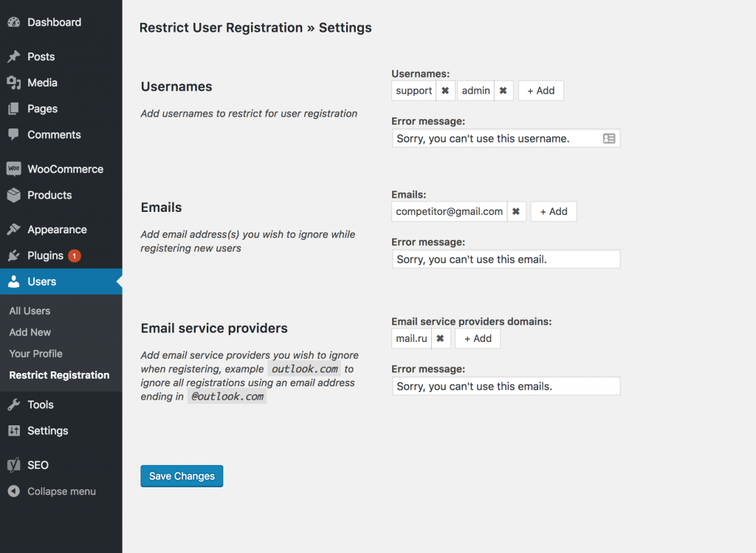The height and width of the screenshot is (553, 756).
Task: Click the Products box icon
Action: [x=14, y=195]
